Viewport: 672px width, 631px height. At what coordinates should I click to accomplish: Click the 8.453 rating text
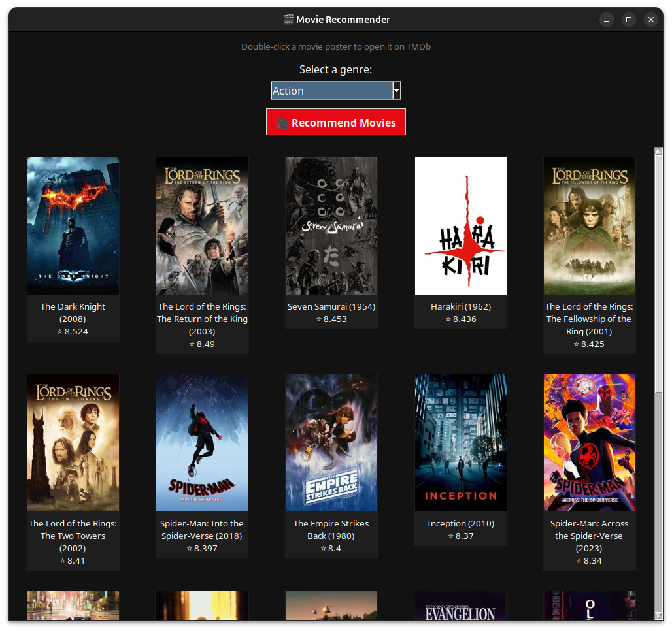click(331, 319)
